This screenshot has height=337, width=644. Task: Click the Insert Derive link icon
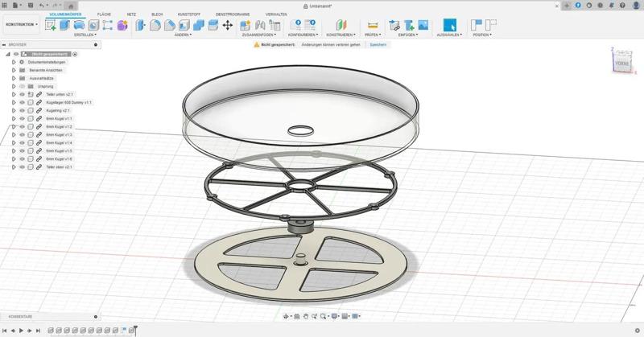tap(394, 25)
